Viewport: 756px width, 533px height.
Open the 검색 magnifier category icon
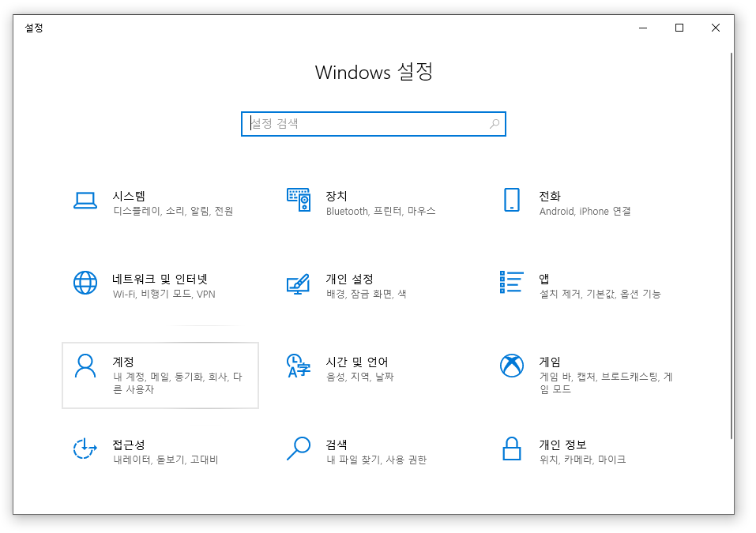pyautogui.click(x=299, y=449)
